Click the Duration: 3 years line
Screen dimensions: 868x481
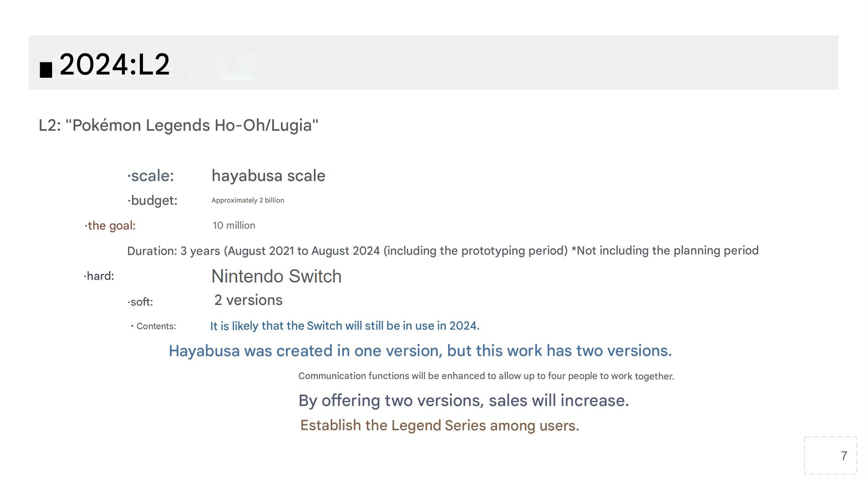tap(443, 251)
